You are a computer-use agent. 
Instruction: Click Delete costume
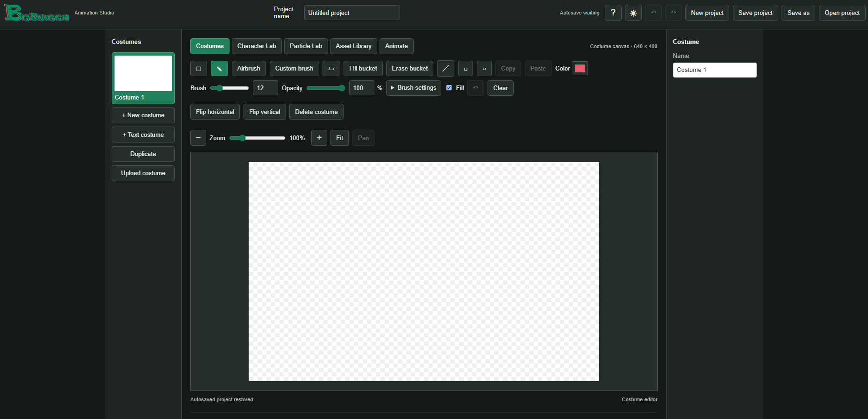(x=316, y=112)
